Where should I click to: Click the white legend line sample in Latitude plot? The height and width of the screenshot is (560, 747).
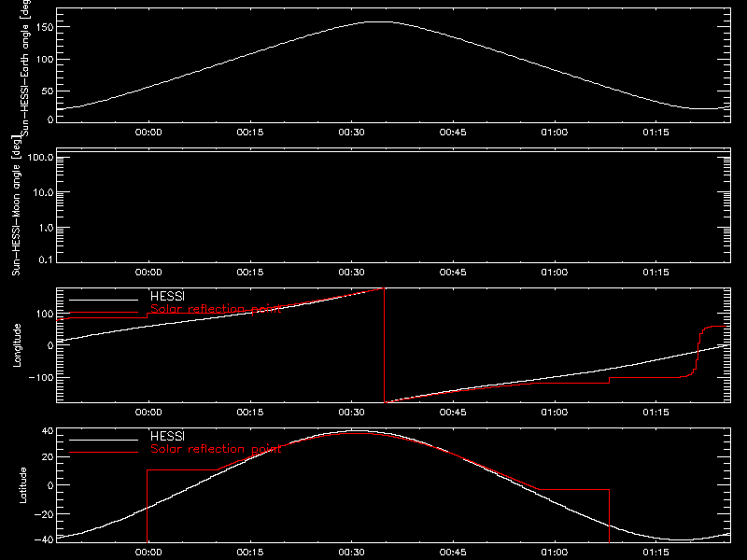[x=104, y=440]
